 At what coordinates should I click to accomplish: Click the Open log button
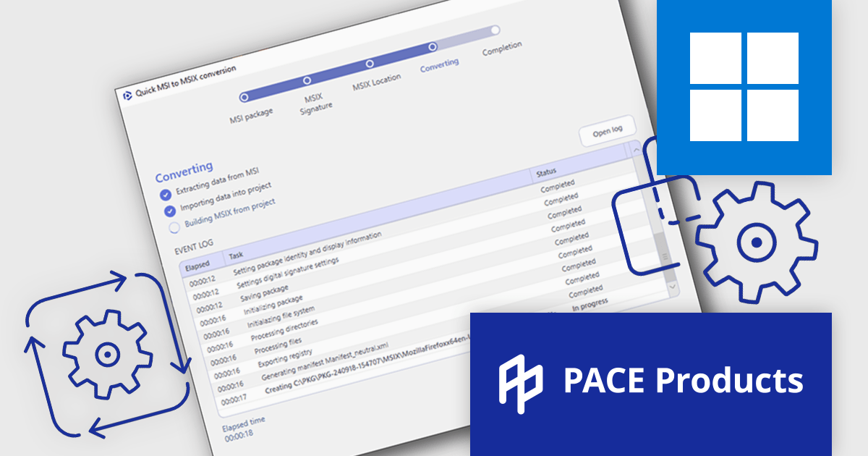point(608,132)
